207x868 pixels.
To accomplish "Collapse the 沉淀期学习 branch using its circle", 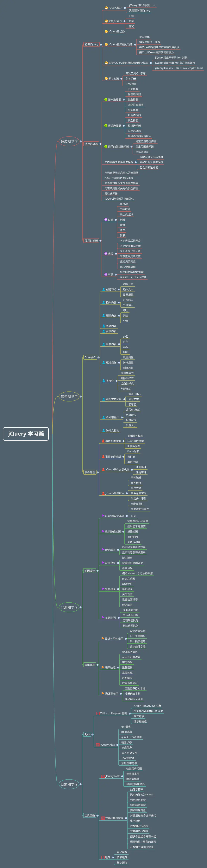I will pyautogui.click(x=81, y=607).
